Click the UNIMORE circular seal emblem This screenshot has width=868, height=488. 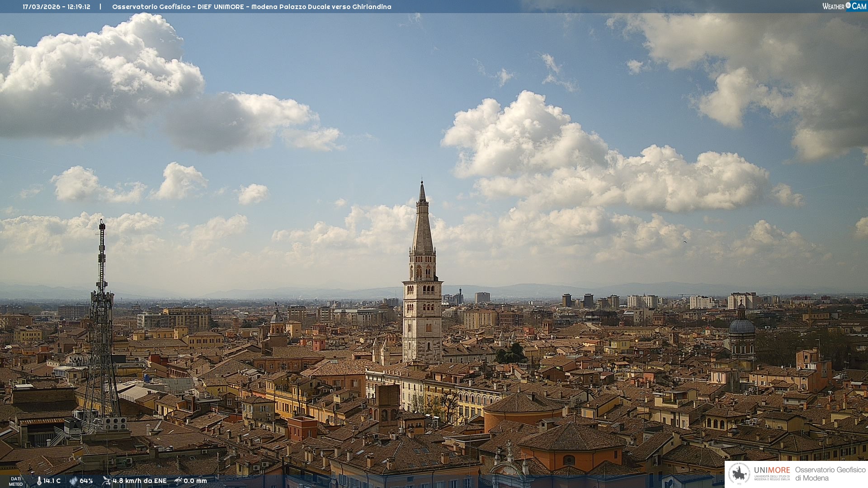pos(740,474)
